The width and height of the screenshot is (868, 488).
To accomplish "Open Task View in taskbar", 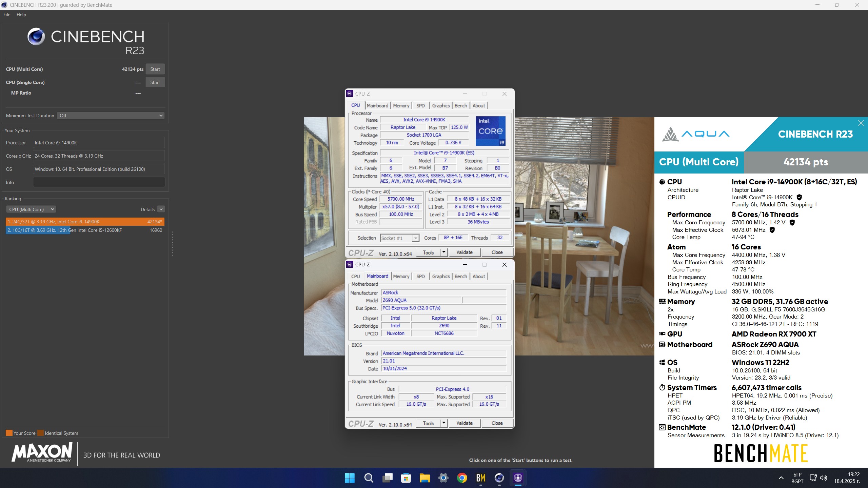I will tap(387, 478).
